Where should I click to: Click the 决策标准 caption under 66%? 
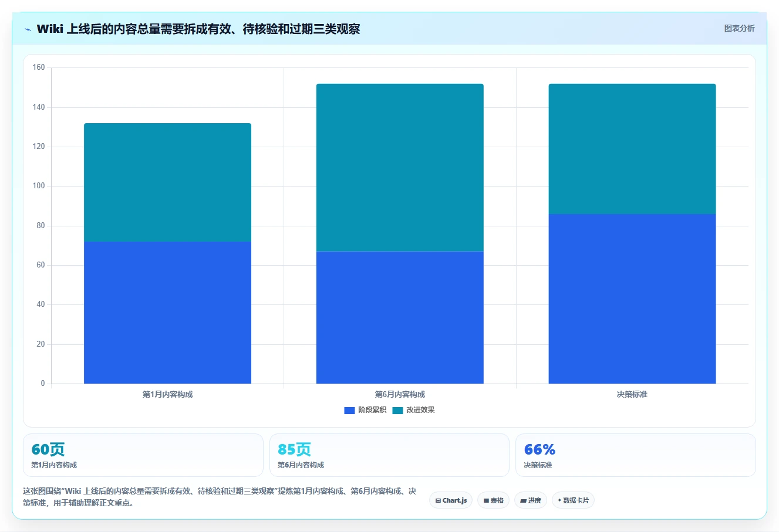(538, 465)
